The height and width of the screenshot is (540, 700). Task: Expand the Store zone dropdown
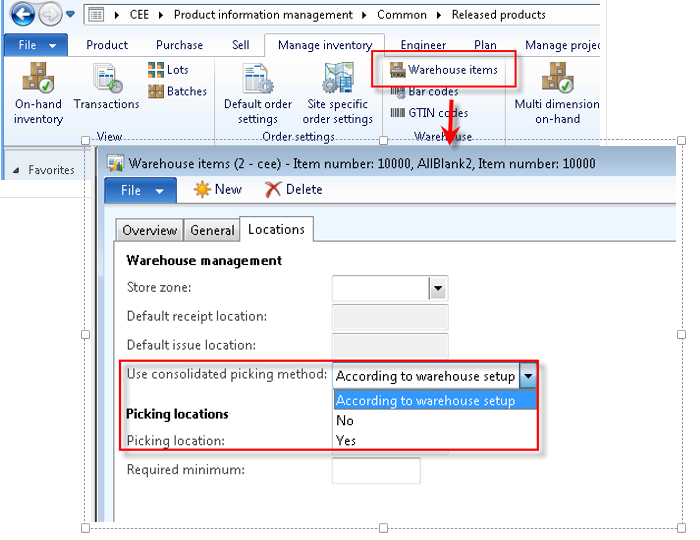pos(437,289)
